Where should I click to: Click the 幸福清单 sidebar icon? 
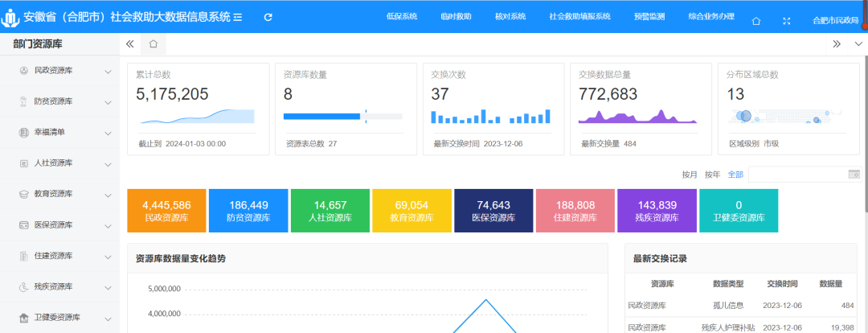pos(24,133)
